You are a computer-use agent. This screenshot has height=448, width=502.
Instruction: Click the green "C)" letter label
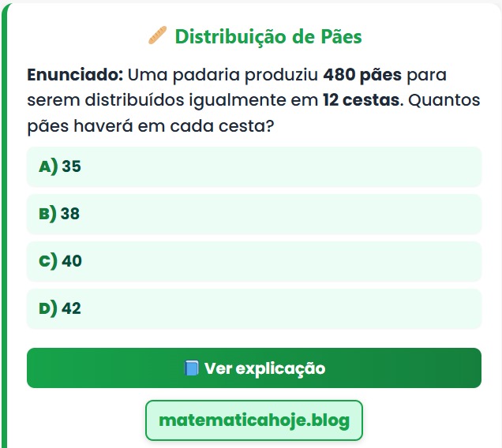pos(47,261)
